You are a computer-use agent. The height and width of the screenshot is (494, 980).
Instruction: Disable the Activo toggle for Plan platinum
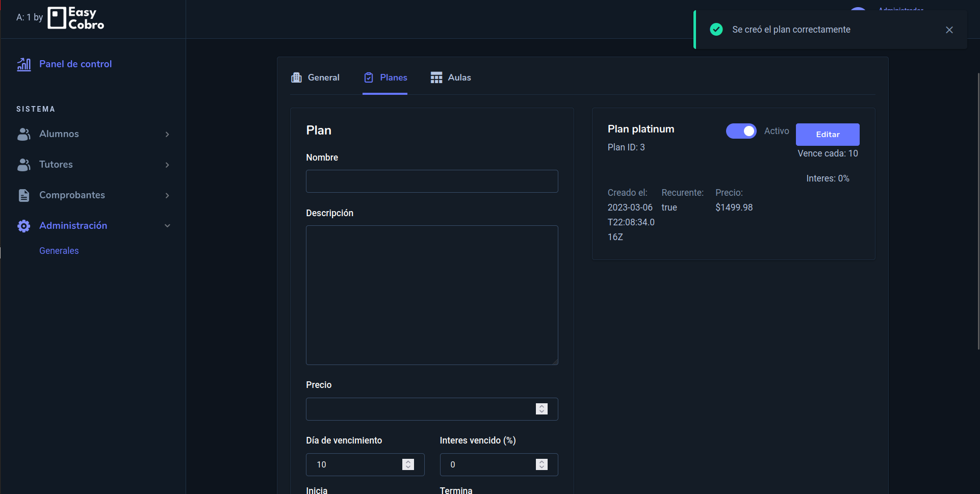pyautogui.click(x=741, y=131)
